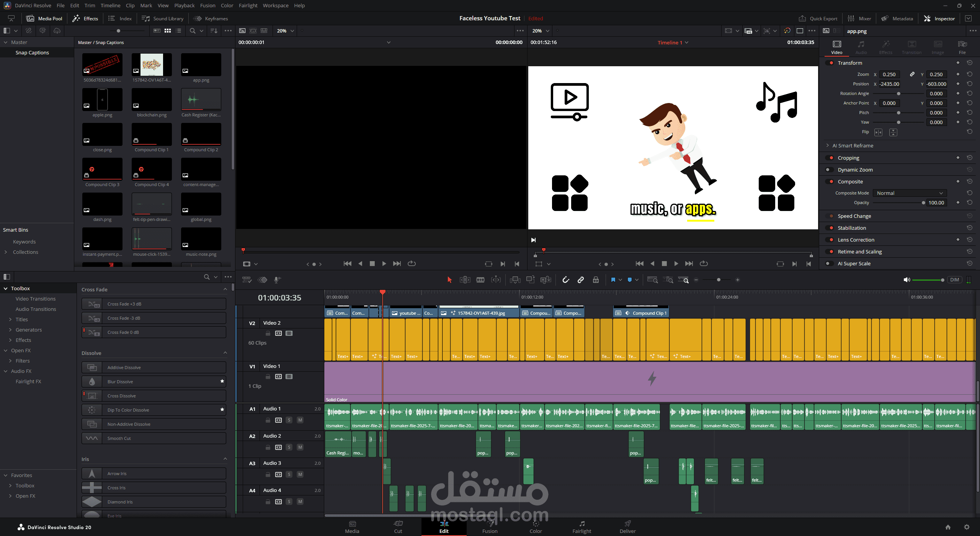Click the timeline Marker icon
The image size is (980, 536).
[x=630, y=280]
